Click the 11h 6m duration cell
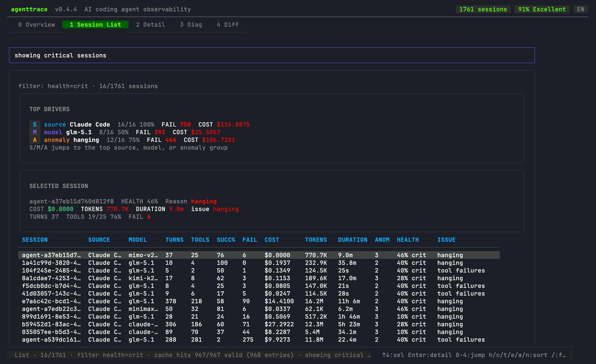The image size is (596, 364). [349, 301]
